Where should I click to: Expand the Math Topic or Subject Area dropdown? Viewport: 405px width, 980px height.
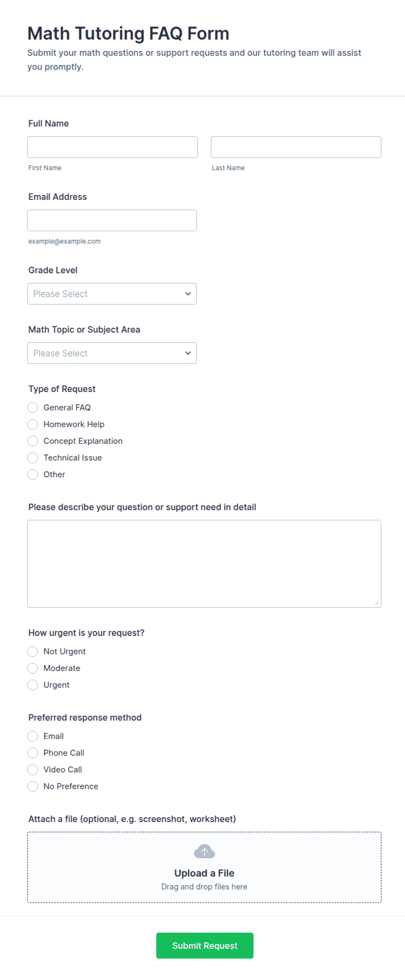click(x=112, y=353)
